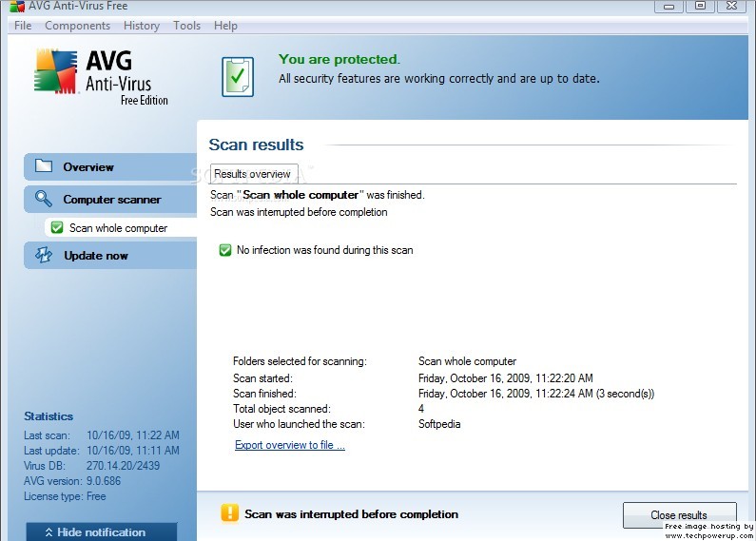Open the Help menu
This screenshot has width=756, height=541.
[225, 26]
